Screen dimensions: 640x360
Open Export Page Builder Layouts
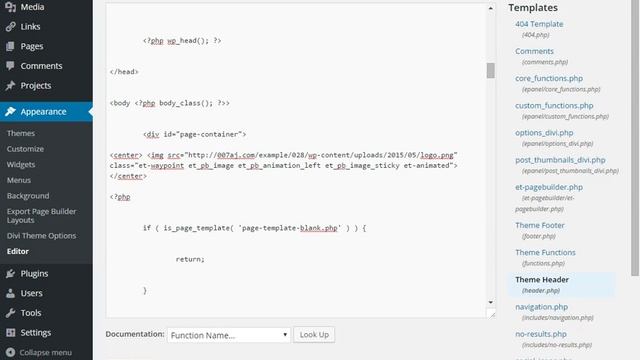click(41, 216)
